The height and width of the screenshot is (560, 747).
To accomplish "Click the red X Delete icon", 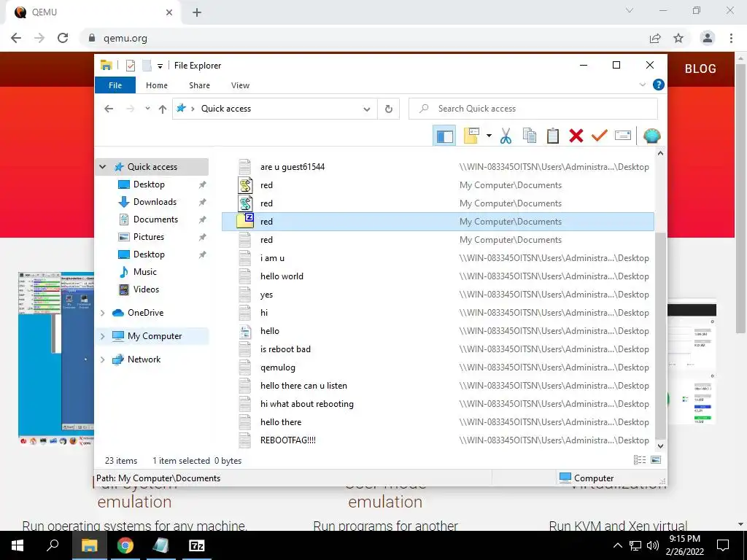I will [576, 136].
